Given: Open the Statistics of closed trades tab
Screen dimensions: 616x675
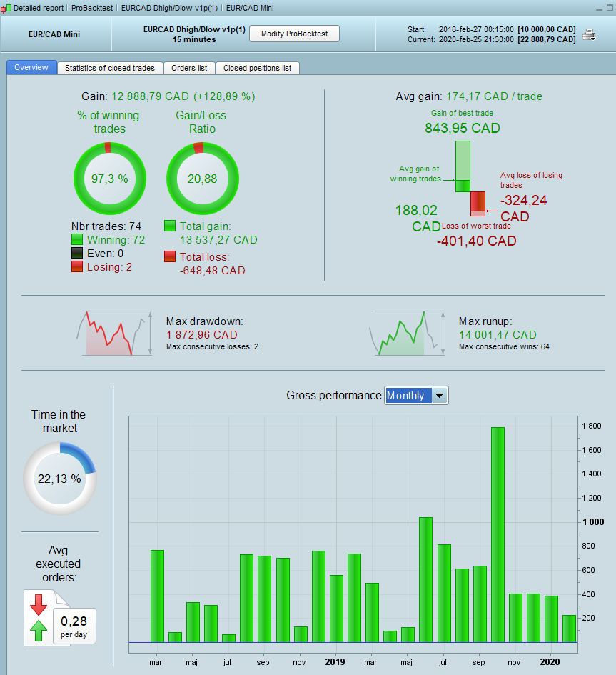Looking at the screenshot, I should (x=110, y=68).
